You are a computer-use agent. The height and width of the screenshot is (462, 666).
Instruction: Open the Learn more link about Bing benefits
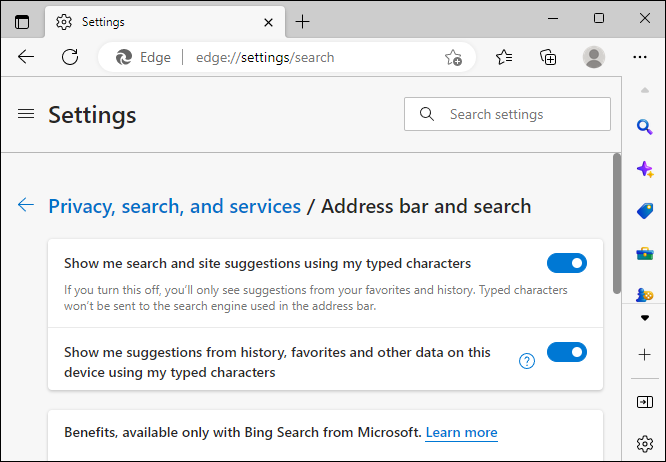(x=461, y=432)
